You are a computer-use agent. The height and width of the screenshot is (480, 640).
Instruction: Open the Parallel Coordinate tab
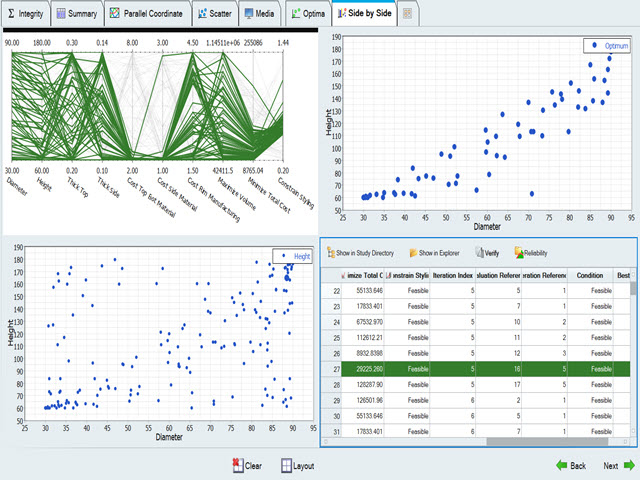[x=147, y=13]
